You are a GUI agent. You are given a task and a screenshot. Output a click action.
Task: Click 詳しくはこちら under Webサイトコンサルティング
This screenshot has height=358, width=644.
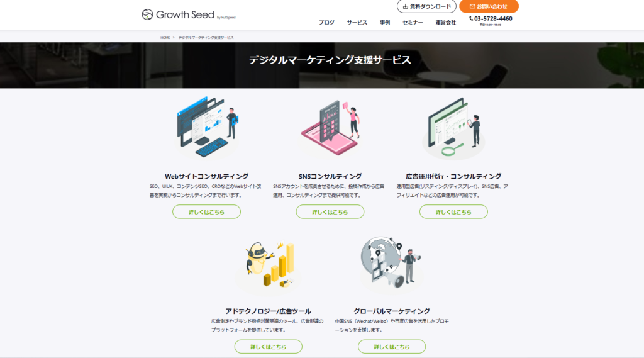pos(206,212)
